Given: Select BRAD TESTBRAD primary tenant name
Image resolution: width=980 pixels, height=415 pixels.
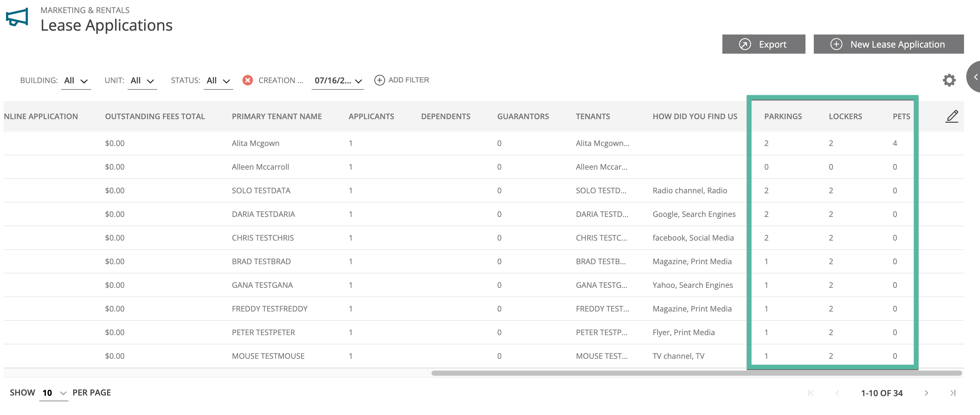Looking at the screenshot, I should [261, 261].
